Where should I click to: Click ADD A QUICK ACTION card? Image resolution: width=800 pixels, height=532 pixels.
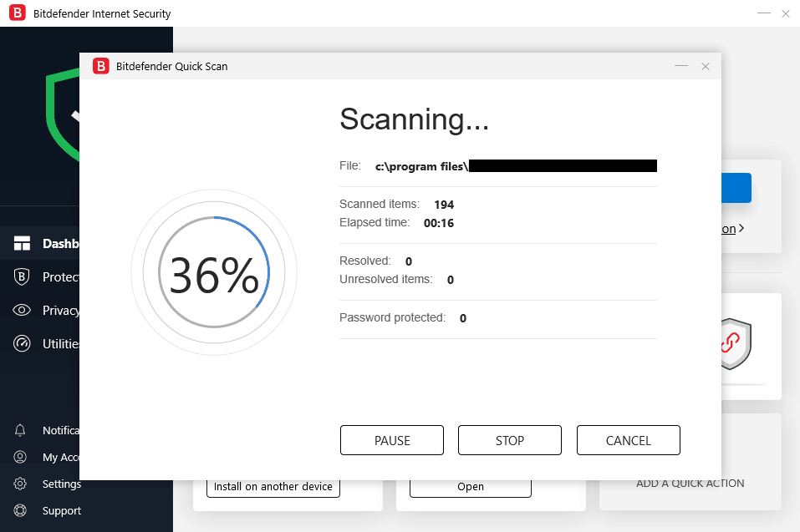pyautogui.click(x=689, y=483)
